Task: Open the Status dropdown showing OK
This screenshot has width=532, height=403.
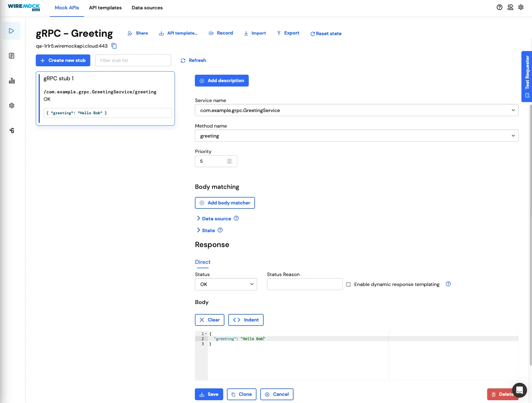Action: pyautogui.click(x=226, y=284)
